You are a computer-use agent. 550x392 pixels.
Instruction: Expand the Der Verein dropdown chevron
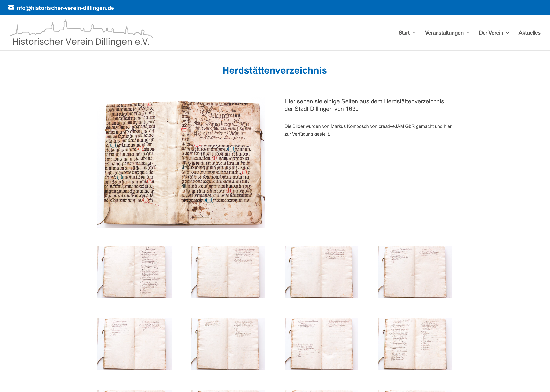[508, 33]
